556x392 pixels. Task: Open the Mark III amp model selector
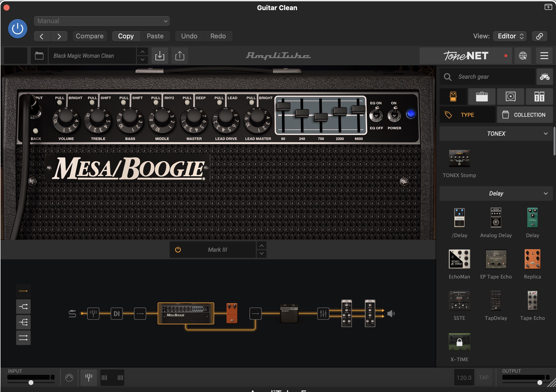coord(217,250)
